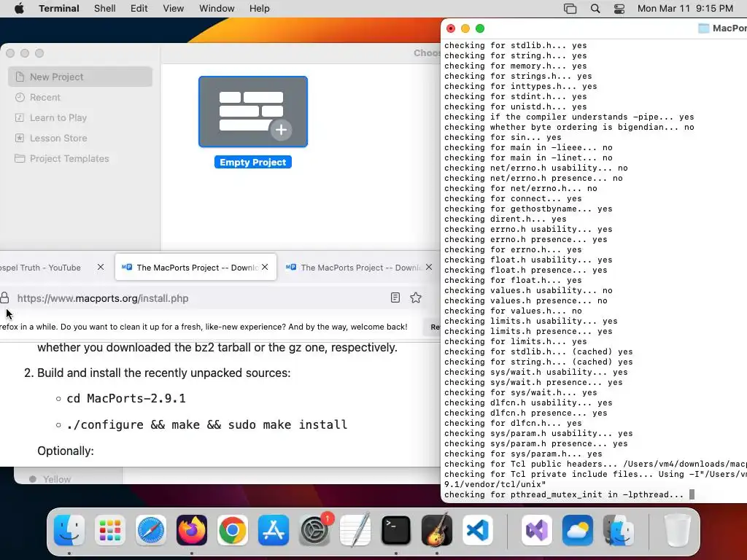This screenshot has height=560, width=747.
Task: Launch Visual Studio purple icon in Dock
Action: (x=537, y=530)
